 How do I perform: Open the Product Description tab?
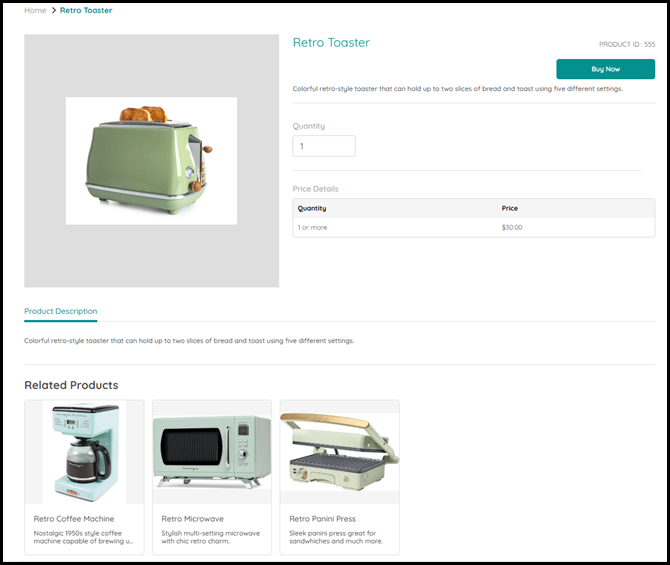pyautogui.click(x=61, y=311)
